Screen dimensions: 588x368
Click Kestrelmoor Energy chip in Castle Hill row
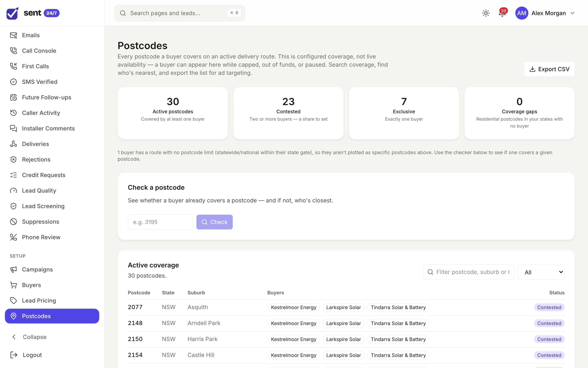point(294,355)
